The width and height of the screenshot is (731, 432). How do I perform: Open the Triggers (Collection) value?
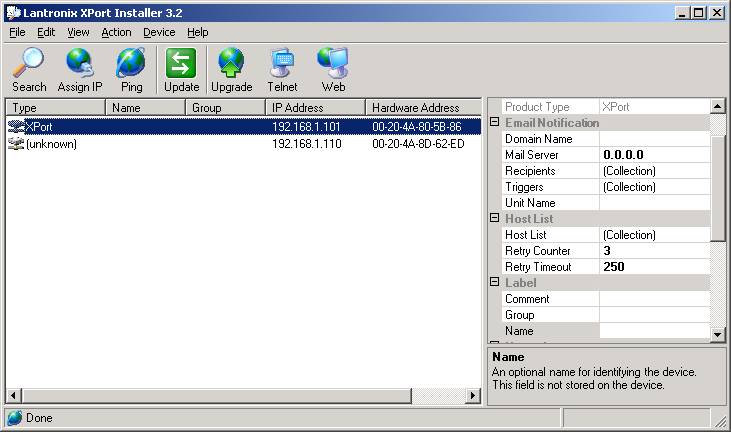[x=655, y=187]
